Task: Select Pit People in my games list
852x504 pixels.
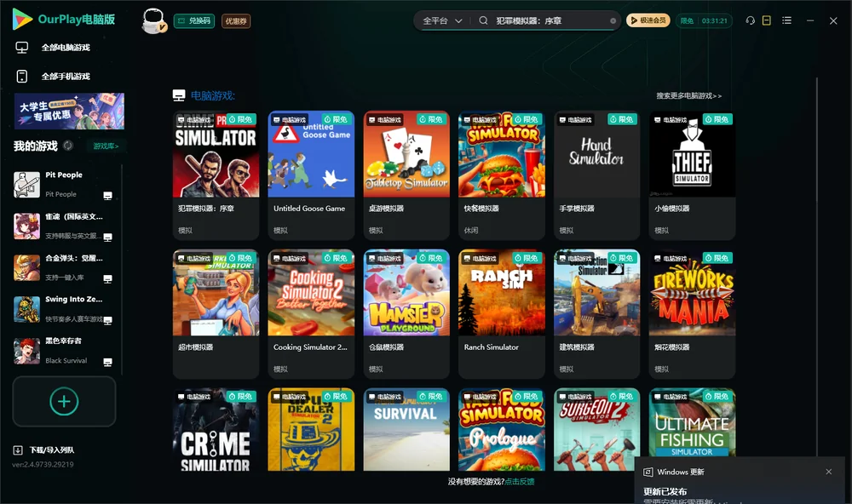Action: click(x=64, y=185)
